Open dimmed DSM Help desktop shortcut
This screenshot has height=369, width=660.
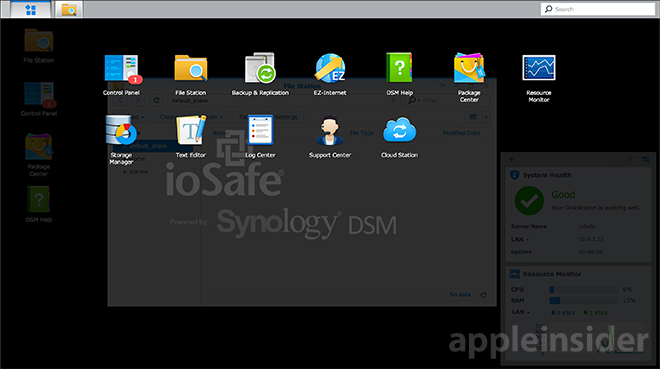click(x=39, y=204)
